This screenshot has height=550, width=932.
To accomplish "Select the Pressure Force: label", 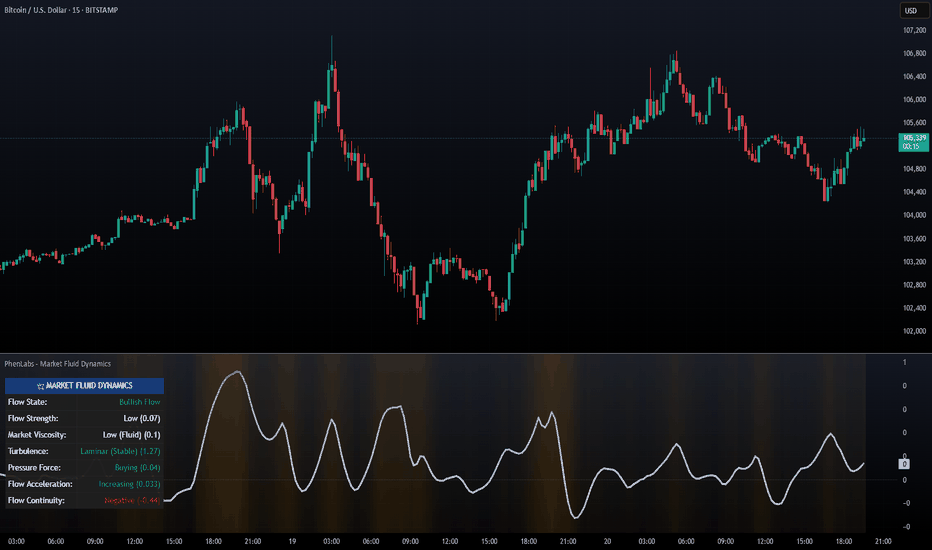I will [x=34, y=468].
